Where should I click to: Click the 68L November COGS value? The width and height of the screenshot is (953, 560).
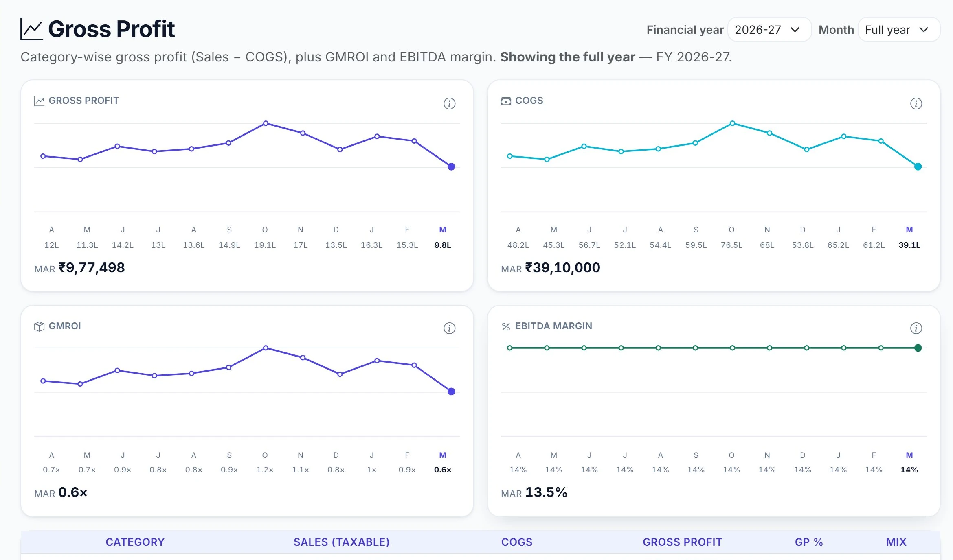click(767, 245)
